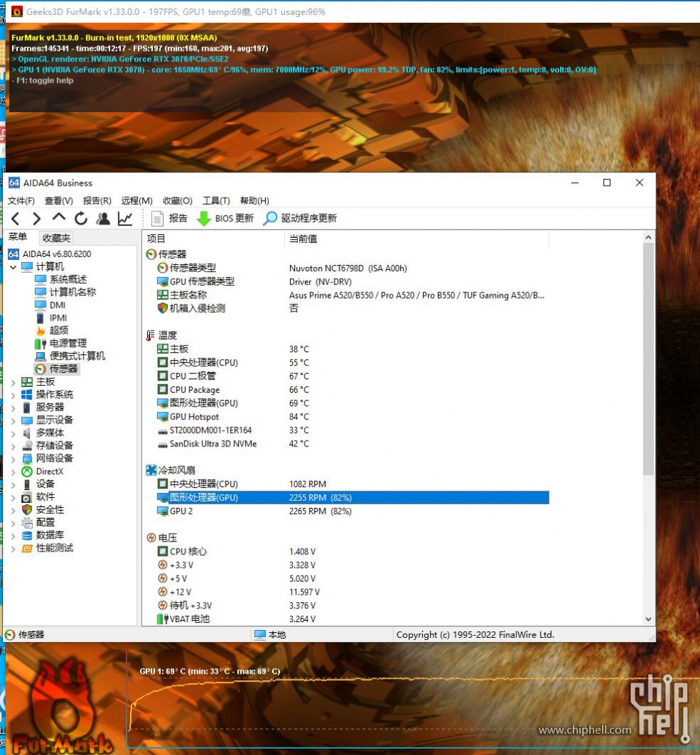Go up one level with the up arrow icon
Image resolution: width=700 pixels, height=755 pixels.
59,218
